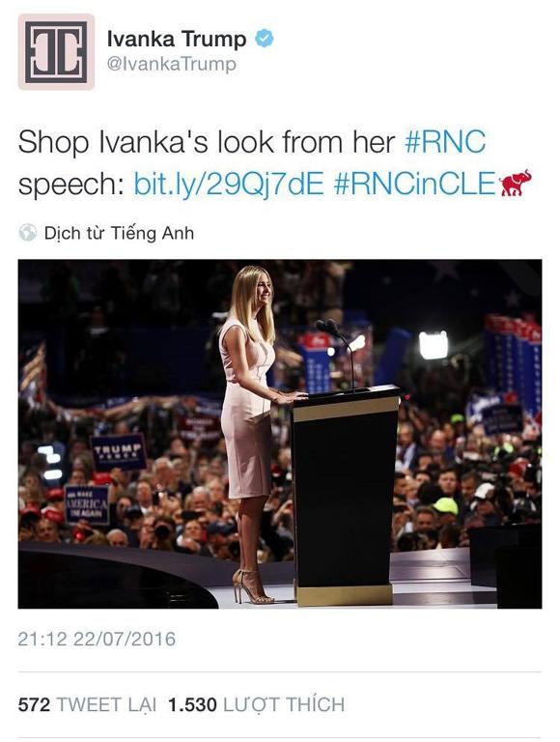This screenshot has width=560, height=742.
Task: Open the Ivanka Trump display name
Action: [177, 39]
